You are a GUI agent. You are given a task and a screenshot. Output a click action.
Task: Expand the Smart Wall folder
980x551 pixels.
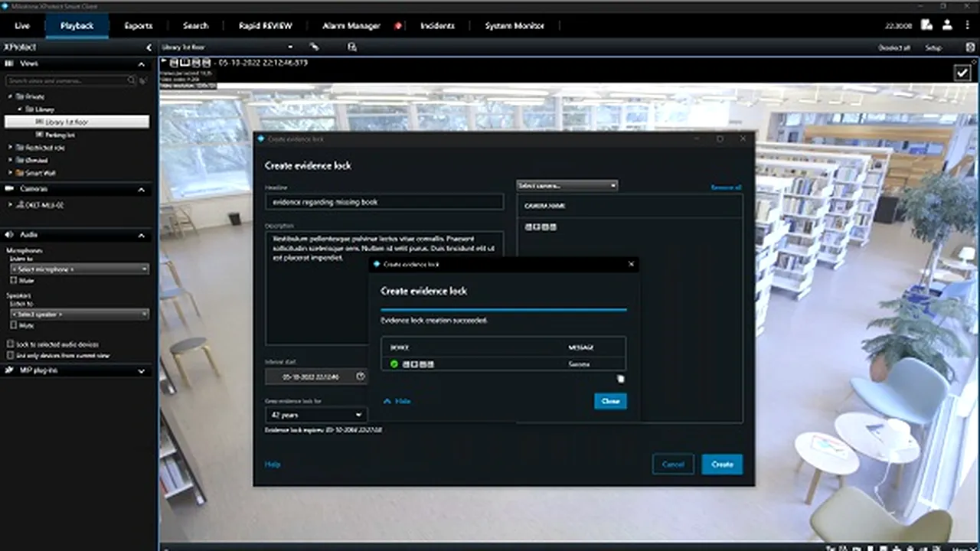click(10, 173)
